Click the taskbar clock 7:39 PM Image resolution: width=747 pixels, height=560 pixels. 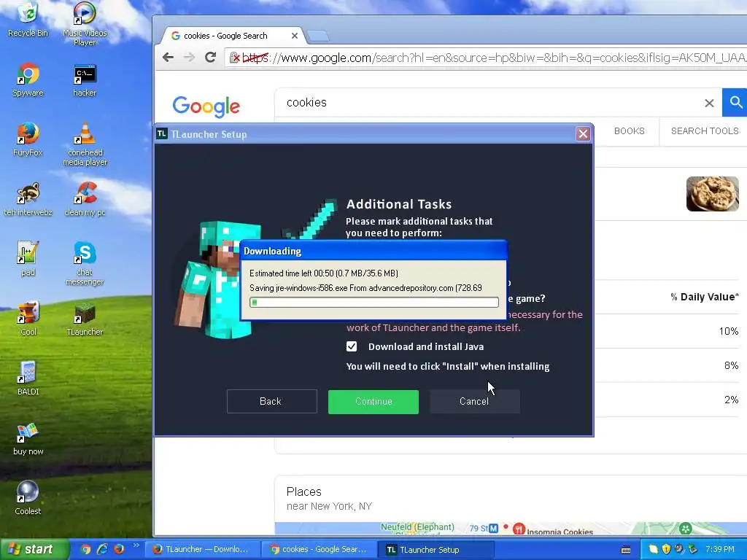click(720, 549)
